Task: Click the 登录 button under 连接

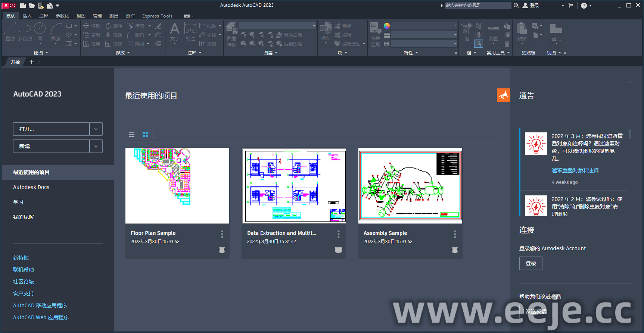Action: (531, 263)
